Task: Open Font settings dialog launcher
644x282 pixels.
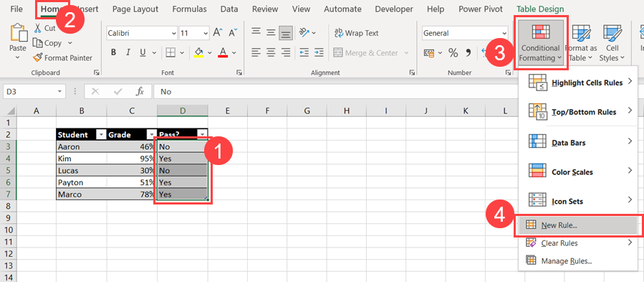Action: (x=239, y=72)
